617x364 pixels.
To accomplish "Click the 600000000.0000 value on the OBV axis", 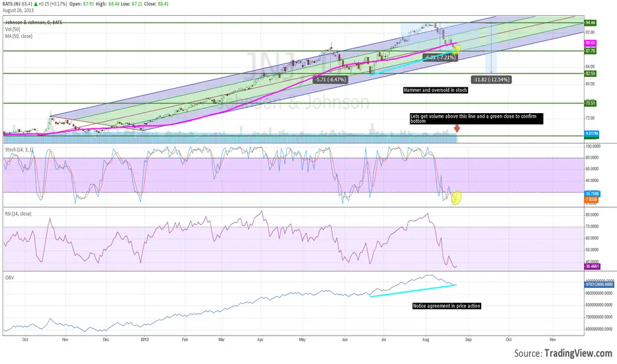I will tap(599, 329).
